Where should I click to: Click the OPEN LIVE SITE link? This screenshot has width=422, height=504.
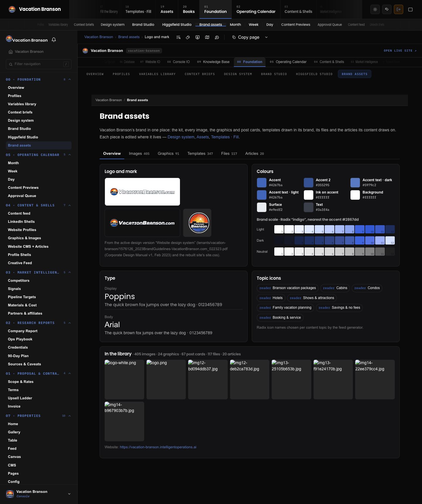coord(400,51)
